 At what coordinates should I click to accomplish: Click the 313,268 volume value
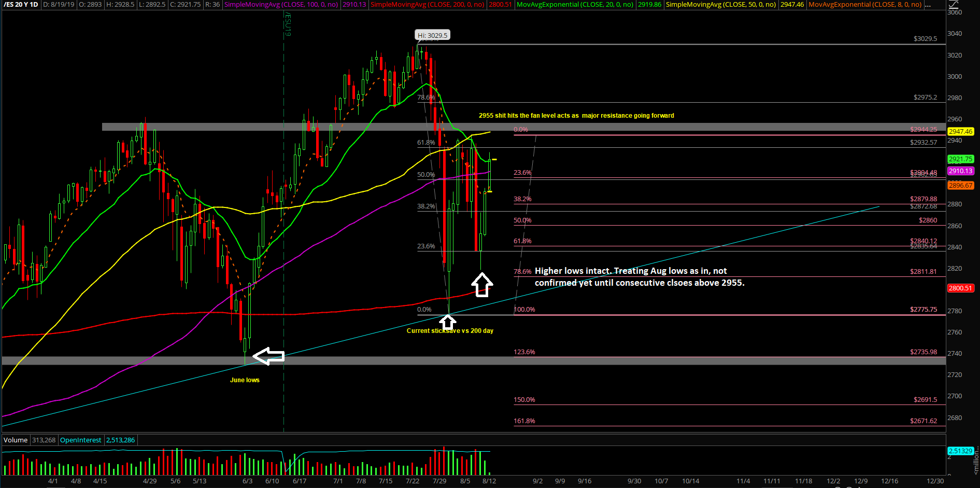pos(44,440)
